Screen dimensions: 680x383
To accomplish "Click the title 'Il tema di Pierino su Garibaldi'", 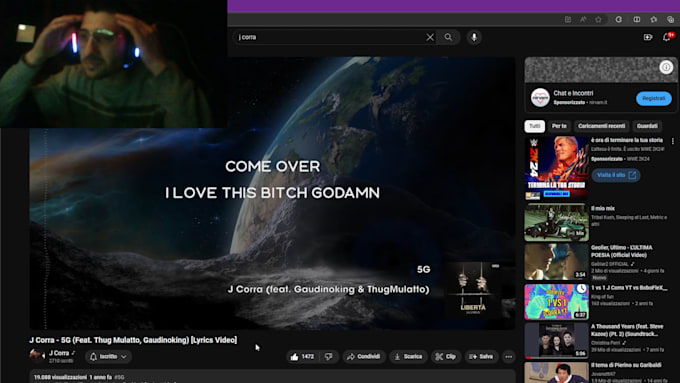I will [x=626, y=365].
